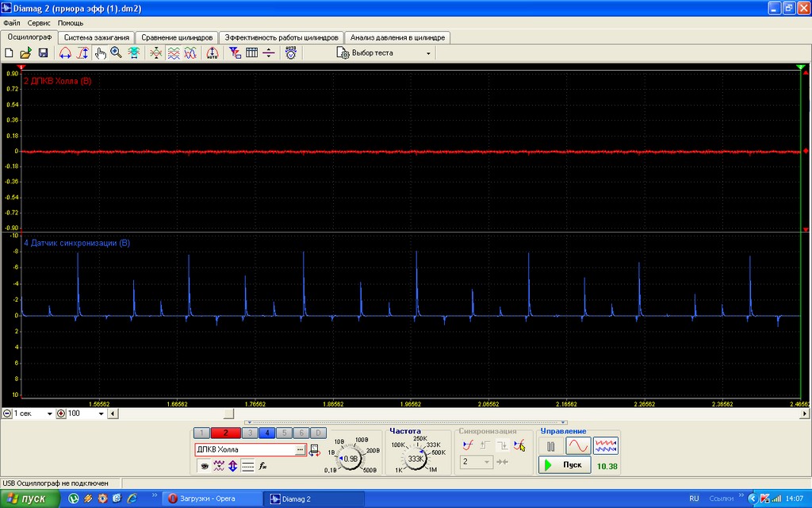Select the multi-wave recording mode button

click(x=605, y=446)
